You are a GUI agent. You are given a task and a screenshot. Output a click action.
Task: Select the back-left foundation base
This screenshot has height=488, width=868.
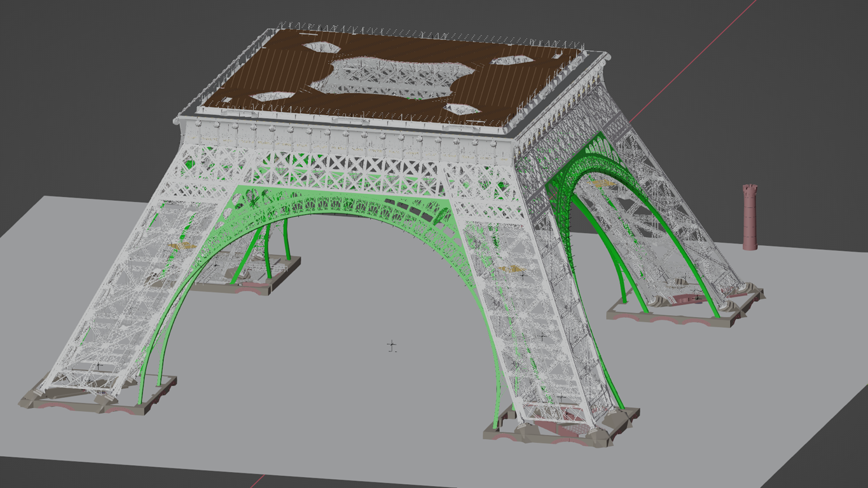(254, 281)
